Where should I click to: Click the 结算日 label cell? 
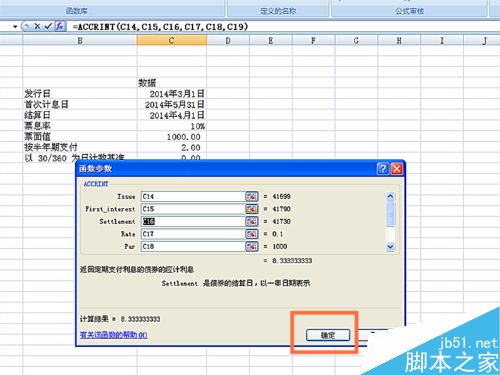point(80,115)
